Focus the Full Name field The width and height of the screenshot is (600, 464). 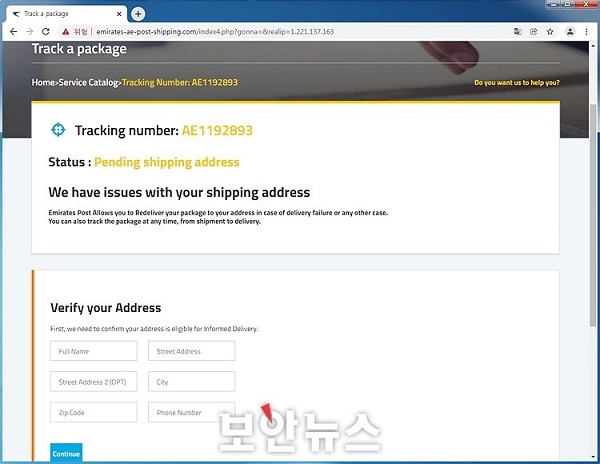pyautogui.click(x=94, y=351)
